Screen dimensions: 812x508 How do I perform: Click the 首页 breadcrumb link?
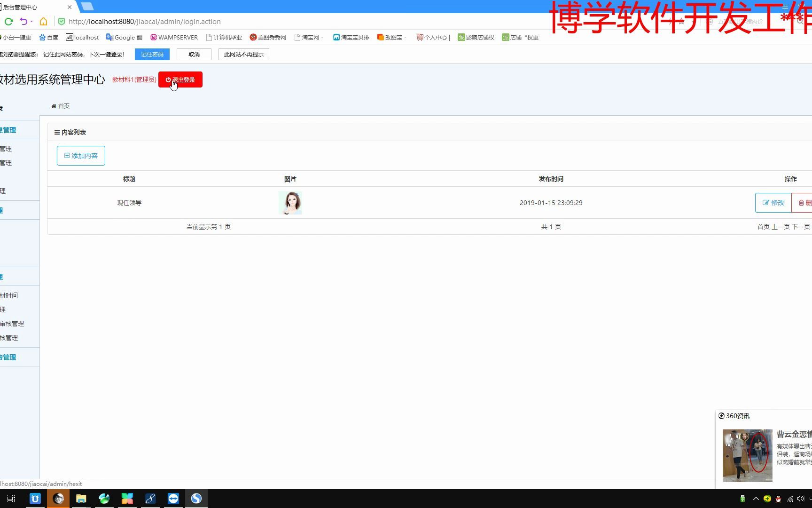click(64, 106)
